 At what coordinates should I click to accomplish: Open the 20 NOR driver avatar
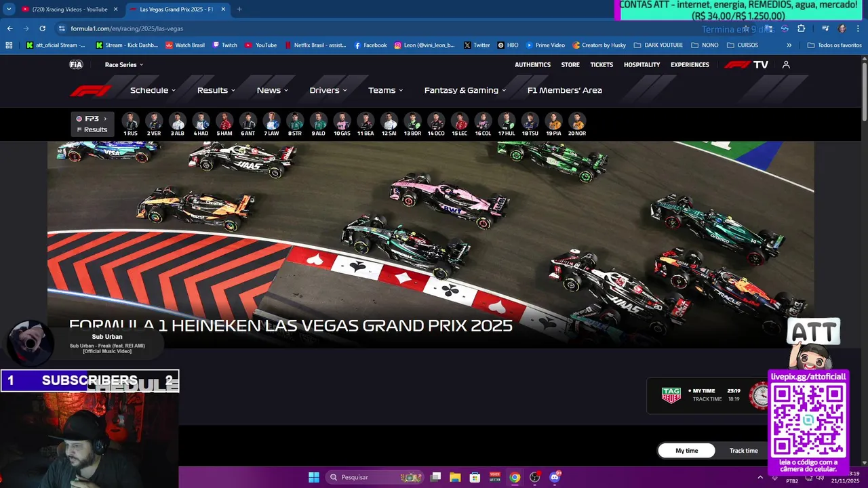[x=577, y=124]
